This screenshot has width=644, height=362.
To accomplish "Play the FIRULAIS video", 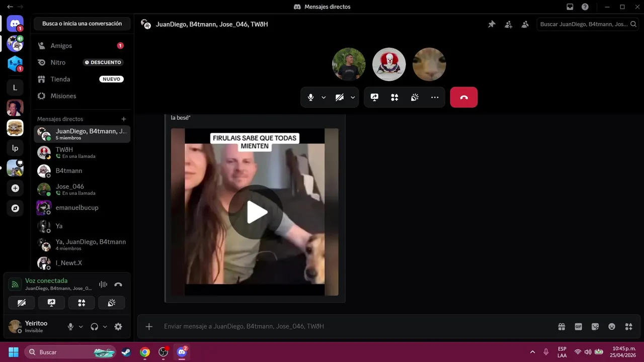I will 255,213.
